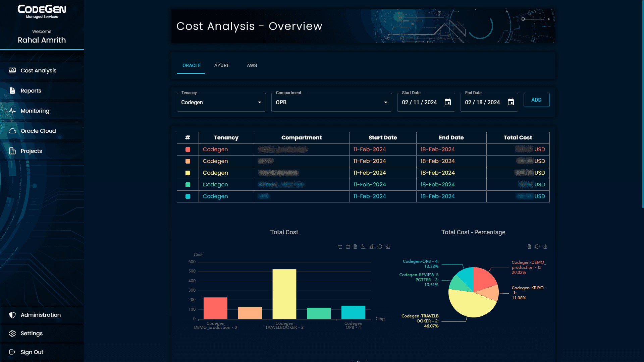Click pie label Codegen-REVIEW_SPOTTER 10.51%
The width and height of the screenshot is (644, 362).
click(419, 280)
